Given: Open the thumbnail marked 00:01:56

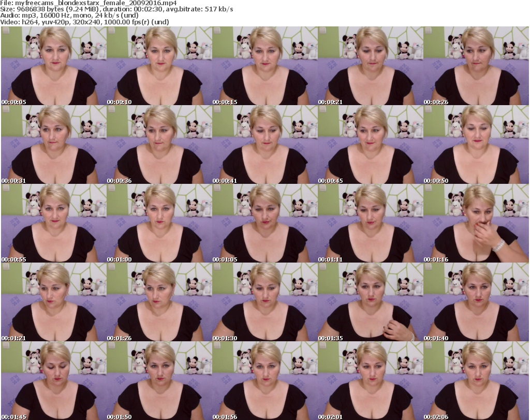Looking at the screenshot, I should click(x=264, y=381).
